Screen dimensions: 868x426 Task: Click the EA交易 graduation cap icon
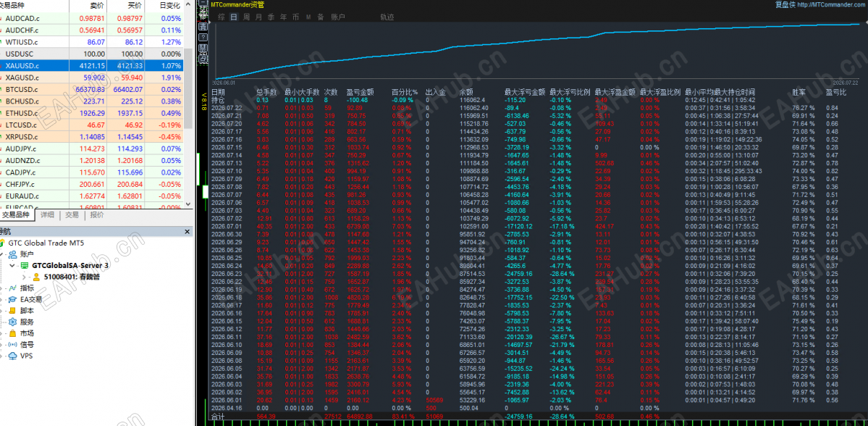12,299
